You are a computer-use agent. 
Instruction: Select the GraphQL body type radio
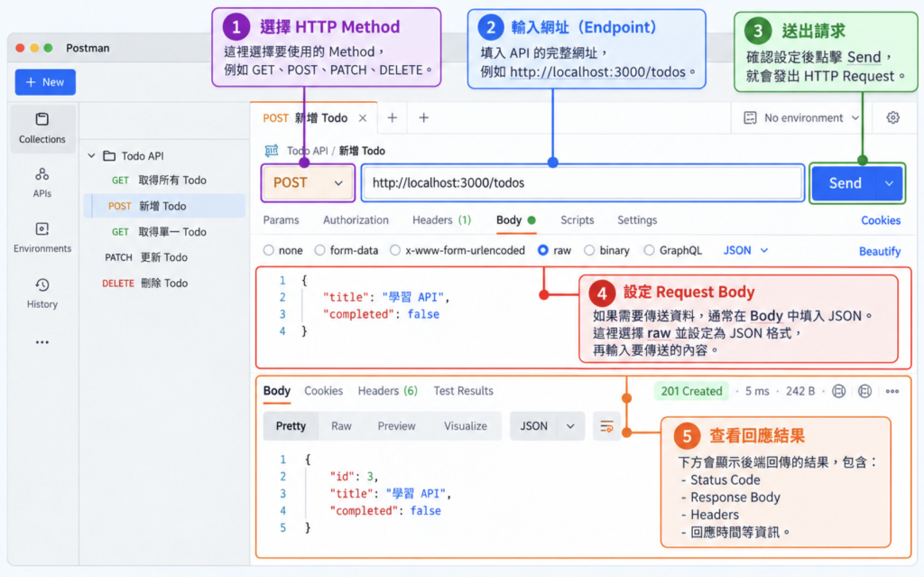tap(649, 251)
